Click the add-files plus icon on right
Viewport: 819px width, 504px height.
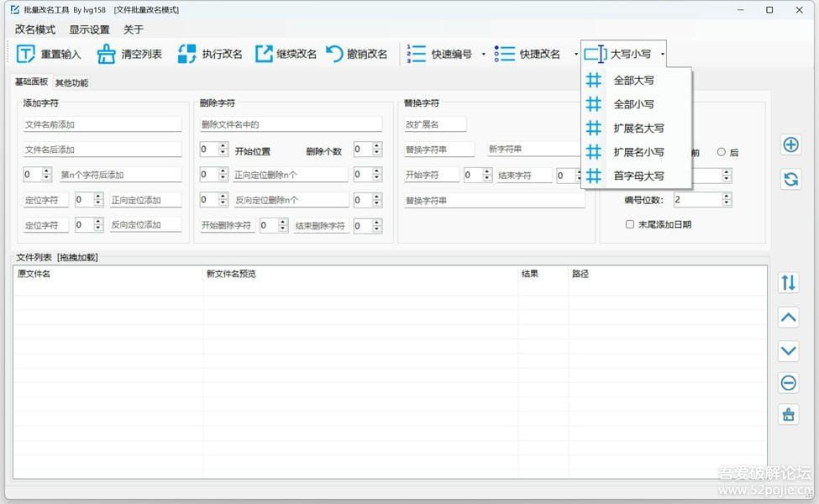[x=790, y=144]
